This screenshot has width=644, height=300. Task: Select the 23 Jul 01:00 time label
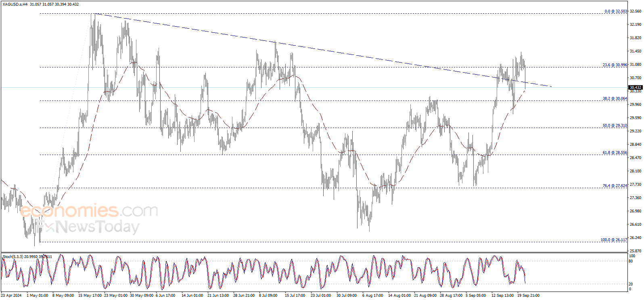321,296
